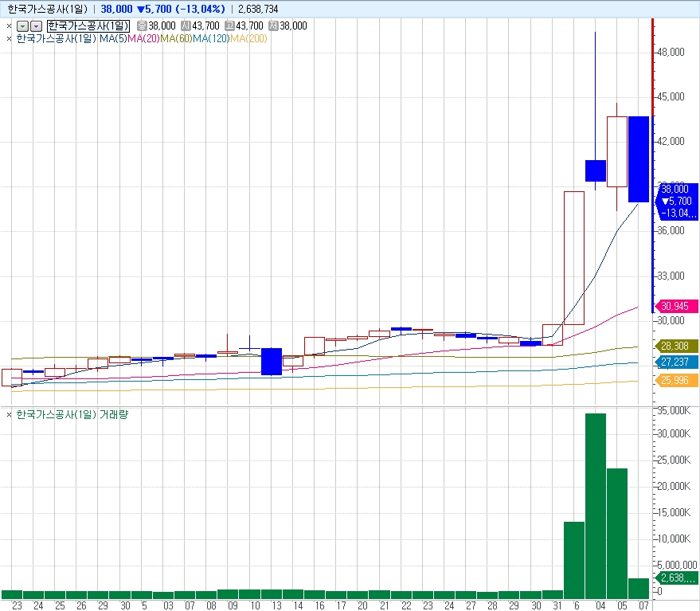Select the MA(5) moving average label
Screen dimensions: 700x611
point(113,38)
